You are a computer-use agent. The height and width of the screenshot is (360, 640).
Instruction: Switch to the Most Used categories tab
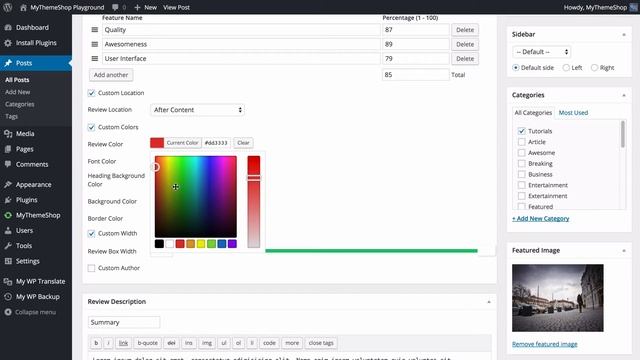(x=573, y=113)
